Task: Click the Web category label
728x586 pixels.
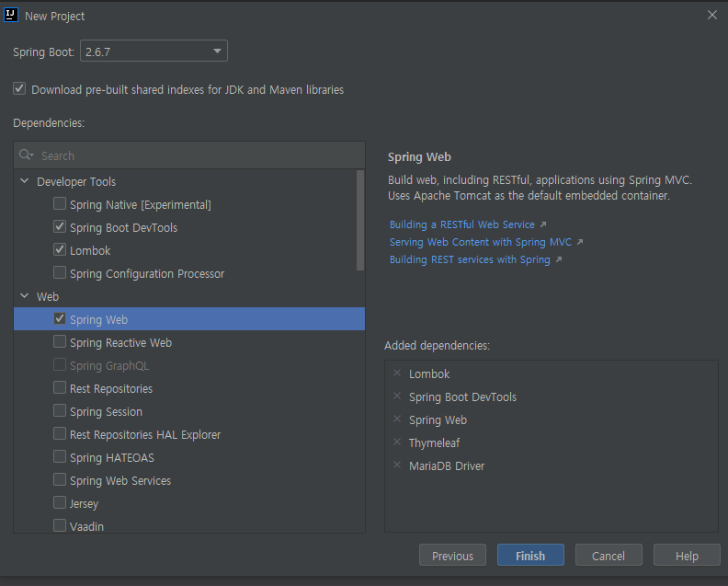Action: (48, 296)
